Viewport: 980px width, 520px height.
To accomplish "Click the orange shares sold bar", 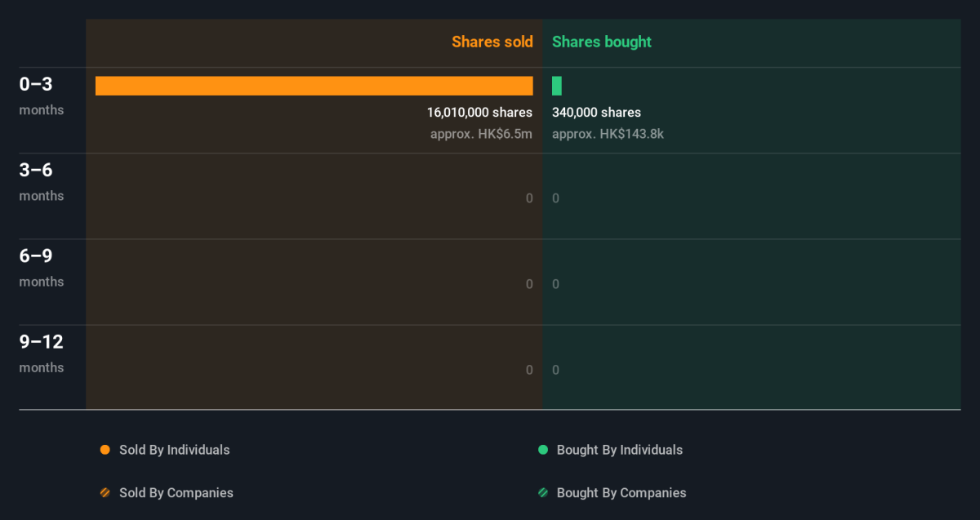I will click(x=314, y=86).
